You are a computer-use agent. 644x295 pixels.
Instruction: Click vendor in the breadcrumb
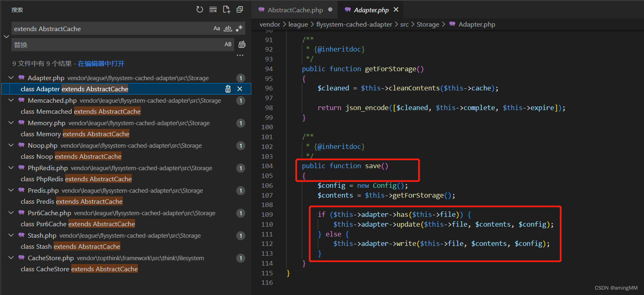[x=270, y=25]
